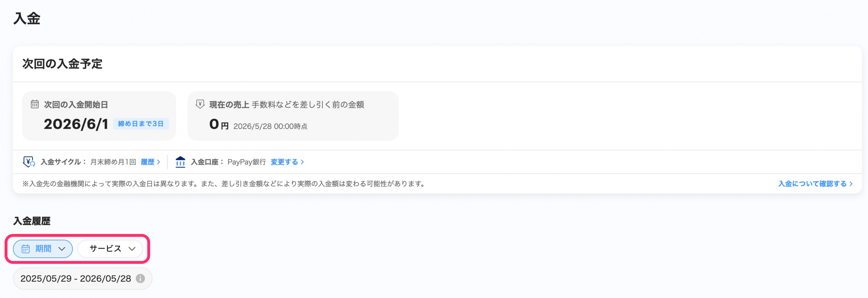
Task: Click the 月末締め月1回 cycle text
Action: (113, 162)
